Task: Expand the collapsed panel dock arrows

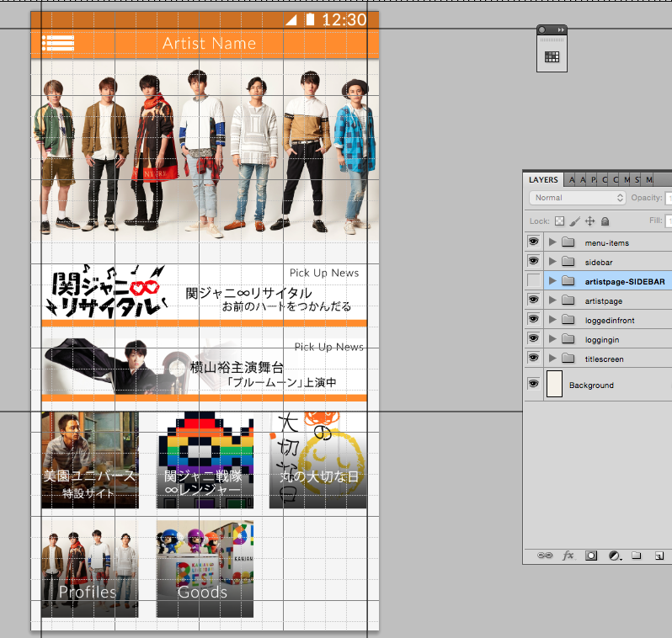Action: pyautogui.click(x=560, y=29)
